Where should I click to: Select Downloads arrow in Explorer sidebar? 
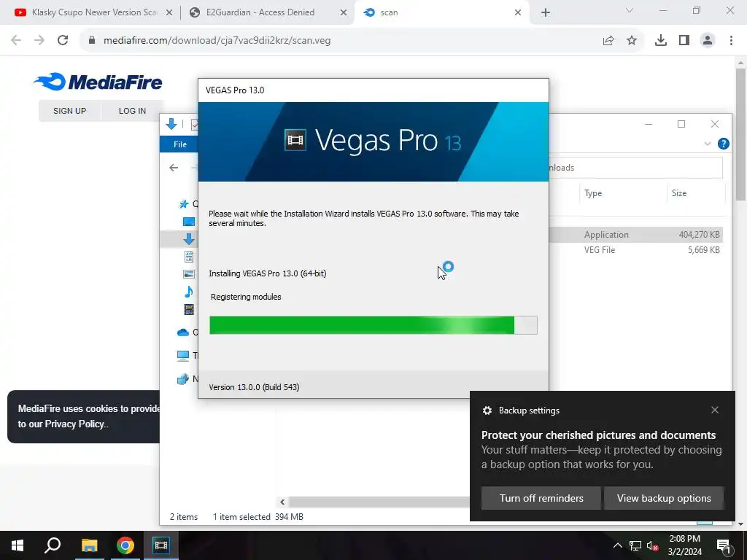tap(189, 239)
